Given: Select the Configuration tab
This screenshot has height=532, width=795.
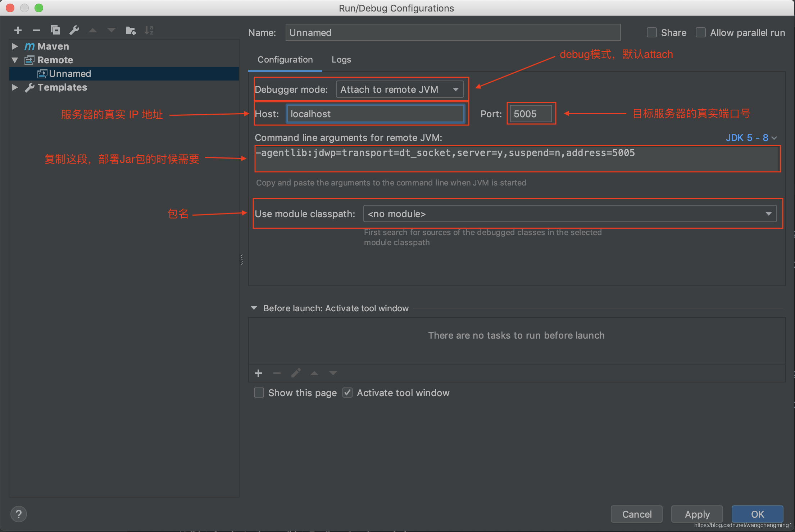Looking at the screenshot, I should tap(285, 60).
